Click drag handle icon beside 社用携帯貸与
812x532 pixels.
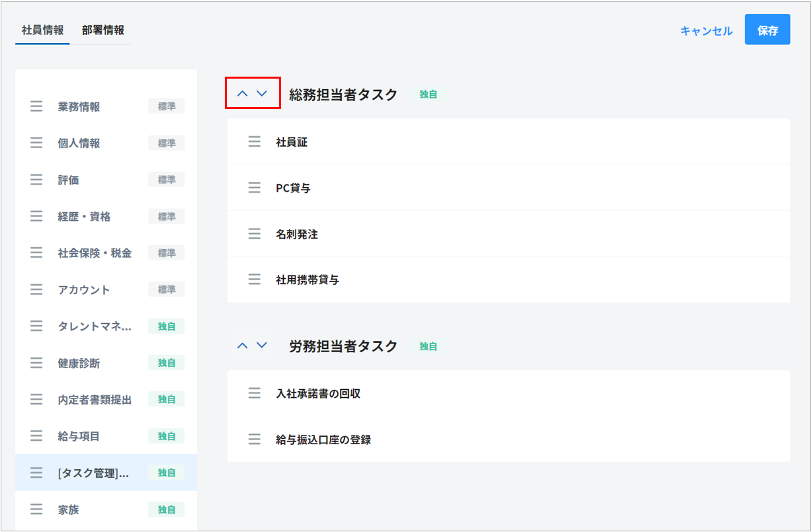[255, 280]
